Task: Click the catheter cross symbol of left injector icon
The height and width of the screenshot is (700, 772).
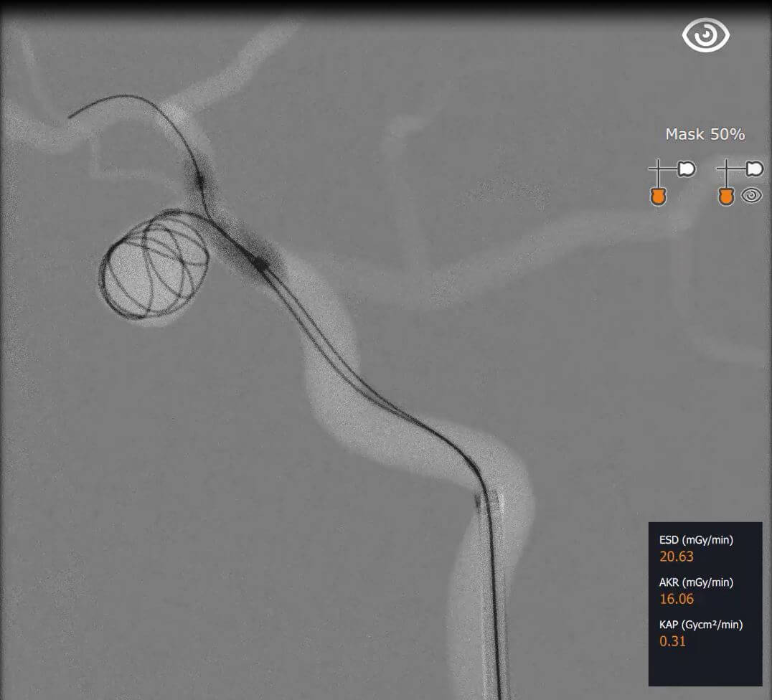Action: tap(659, 168)
